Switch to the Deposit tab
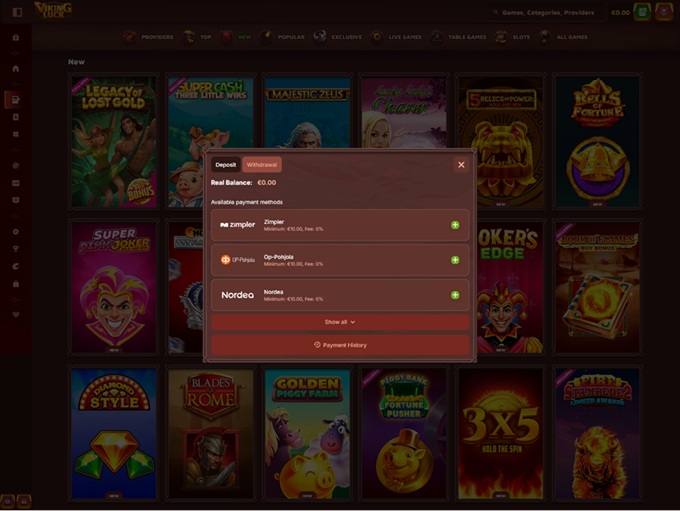Viewport: 680px width, 511px height. [226, 165]
